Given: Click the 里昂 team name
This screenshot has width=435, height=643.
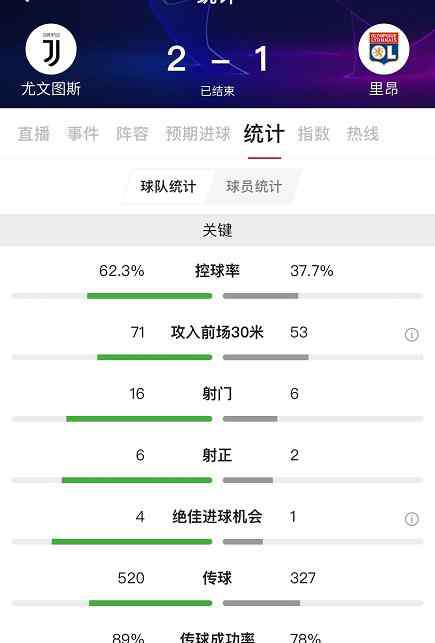Looking at the screenshot, I should coord(384,89).
